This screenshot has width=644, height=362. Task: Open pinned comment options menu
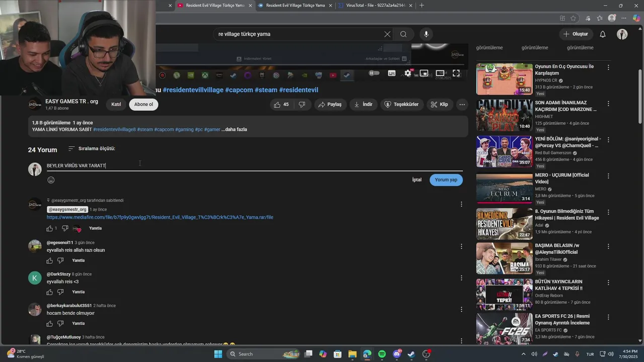click(461, 204)
